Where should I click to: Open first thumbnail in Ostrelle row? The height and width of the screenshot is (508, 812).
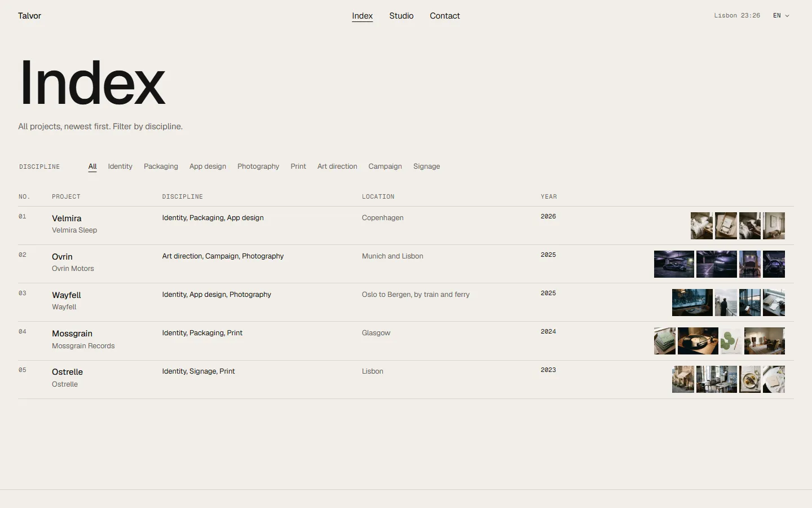pos(683,379)
